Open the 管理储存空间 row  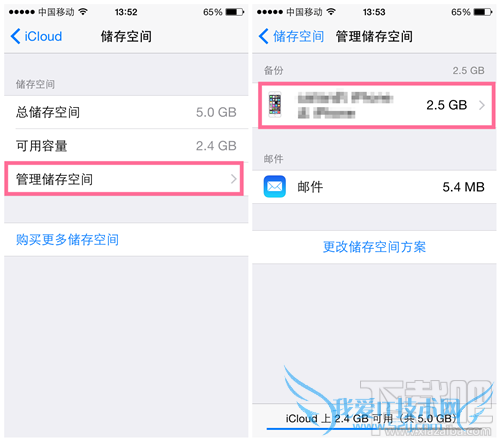124,179
